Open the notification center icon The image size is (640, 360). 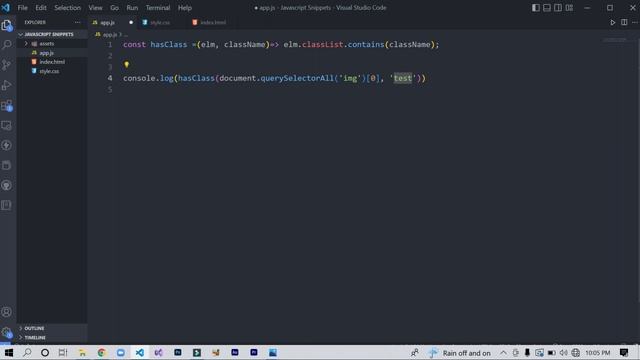624,353
